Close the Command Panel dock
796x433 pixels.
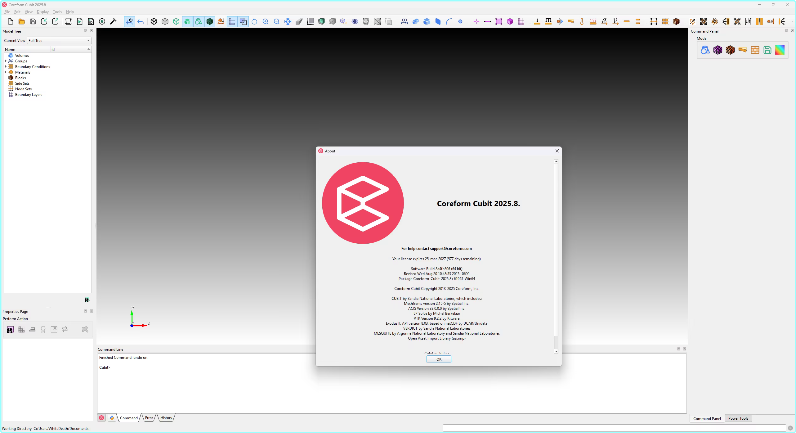(792, 31)
